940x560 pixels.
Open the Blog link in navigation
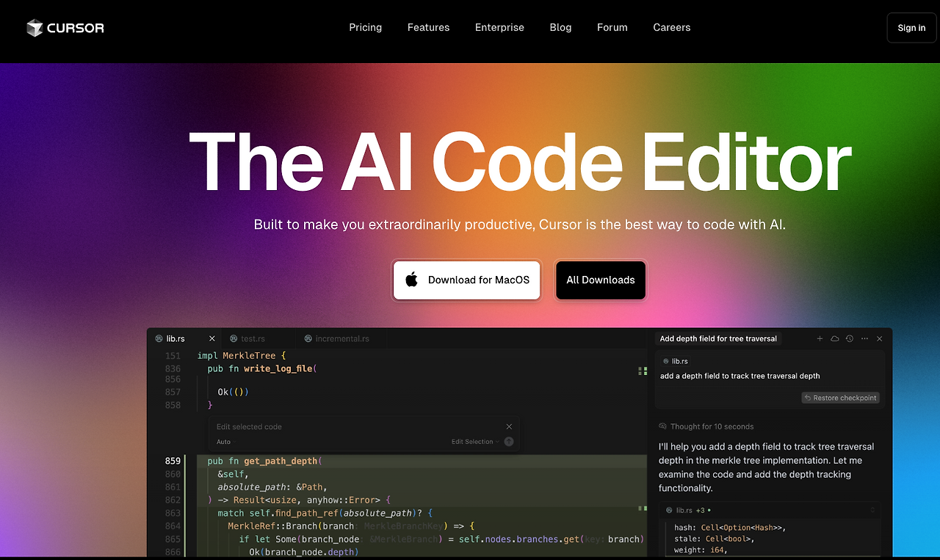(x=560, y=28)
